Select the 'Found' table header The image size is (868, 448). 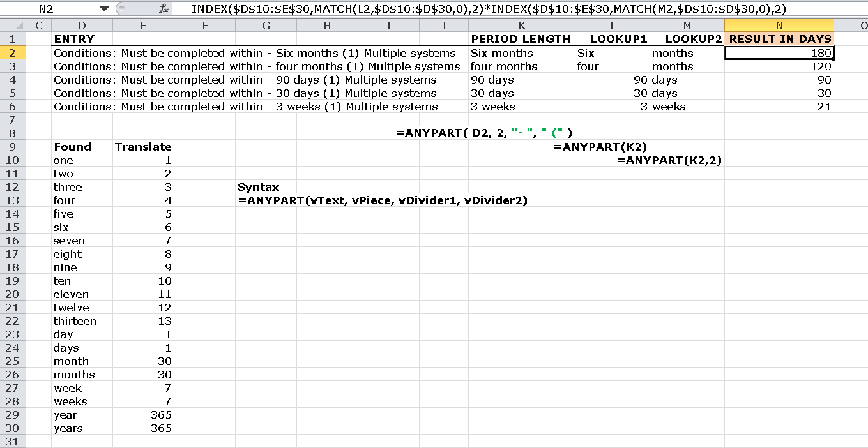pyautogui.click(x=82, y=147)
